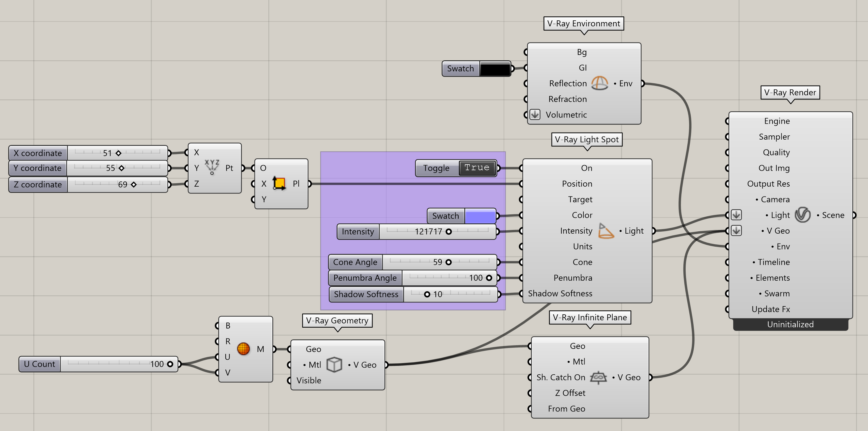Screen dimensions: 868x431
Task: Click the Toggle component label
Action: (x=436, y=168)
